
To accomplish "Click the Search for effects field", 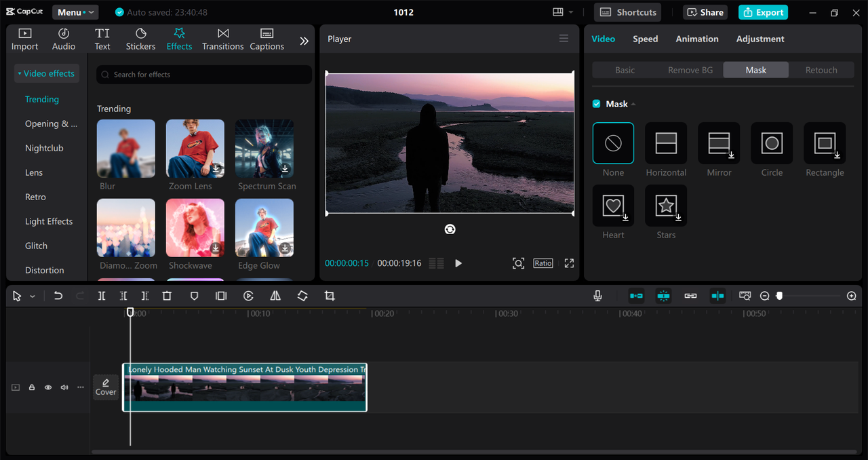I will click(204, 75).
